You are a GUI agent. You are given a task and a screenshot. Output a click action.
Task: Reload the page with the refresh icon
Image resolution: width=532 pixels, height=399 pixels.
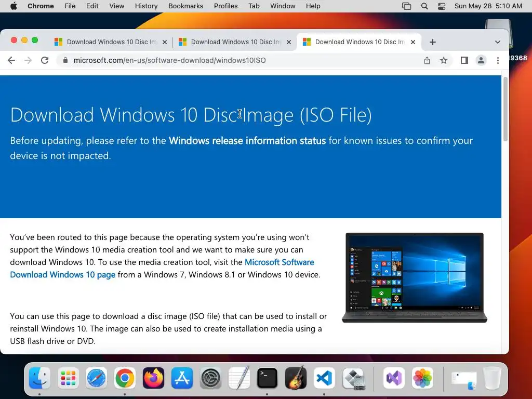pos(45,60)
